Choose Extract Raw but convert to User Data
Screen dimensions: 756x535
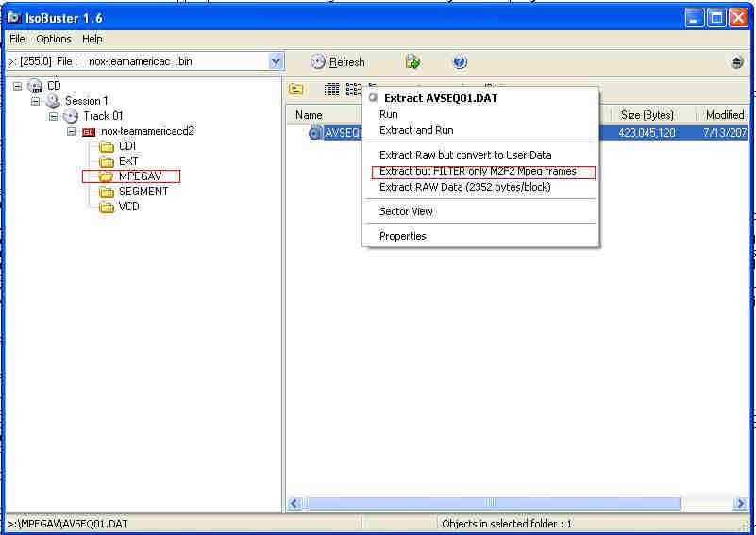click(x=480, y=155)
